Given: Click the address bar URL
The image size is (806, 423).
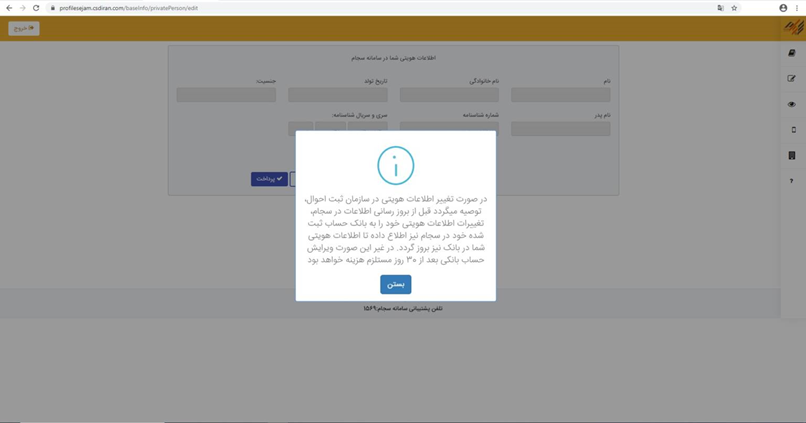Looking at the screenshot, I should point(129,8).
